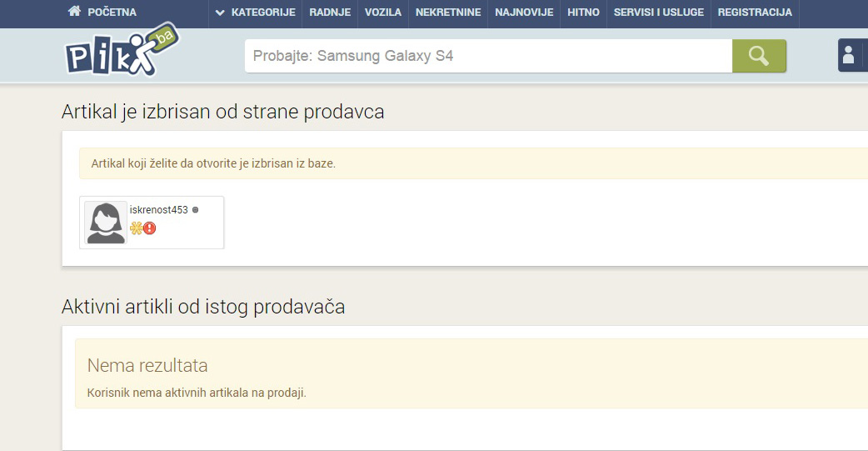Select Nekretnine in the top navigation
This screenshot has width=868, height=451.
[x=448, y=13]
